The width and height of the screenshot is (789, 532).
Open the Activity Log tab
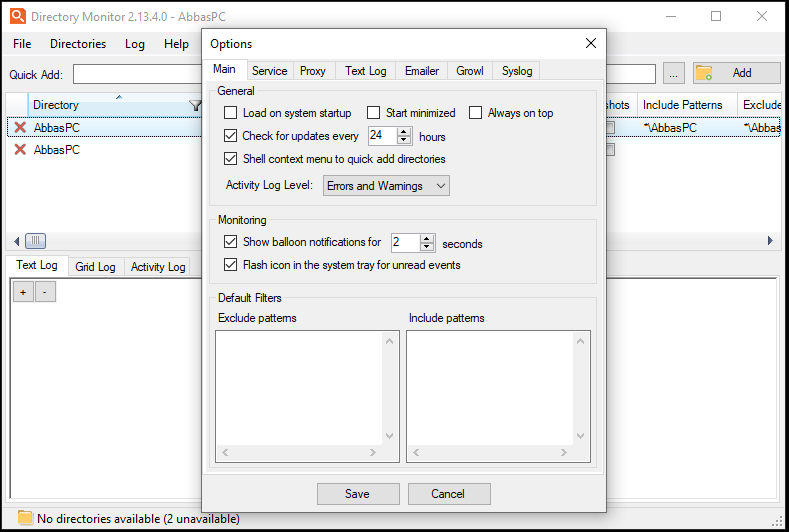point(158,267)
